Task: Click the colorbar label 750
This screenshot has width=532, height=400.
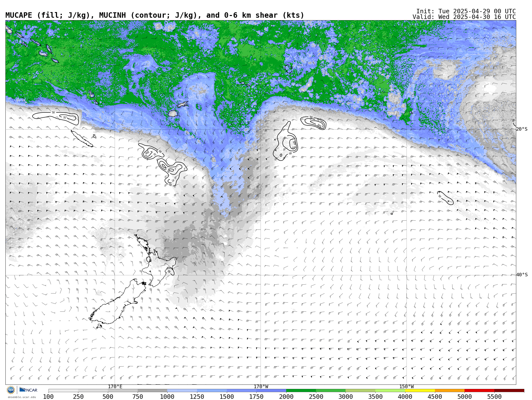Action: 138,397
